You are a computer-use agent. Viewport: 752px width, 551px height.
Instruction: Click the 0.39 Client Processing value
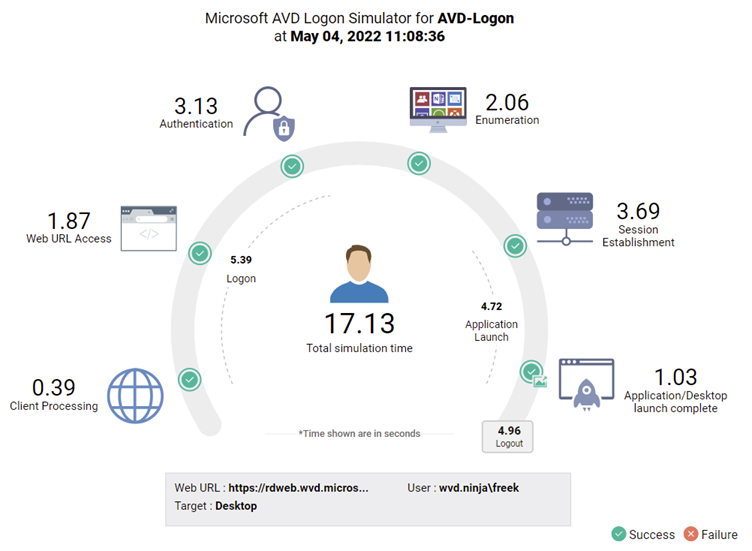point(54,387)
